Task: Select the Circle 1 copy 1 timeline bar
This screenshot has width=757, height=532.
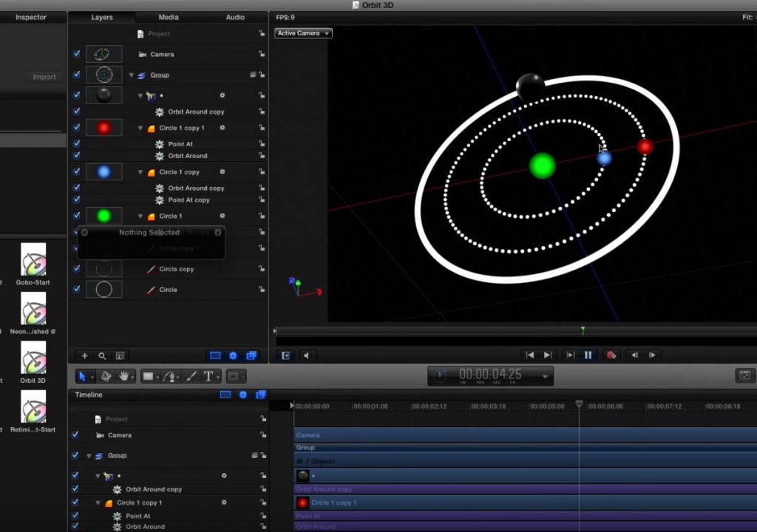Action: 526,502
